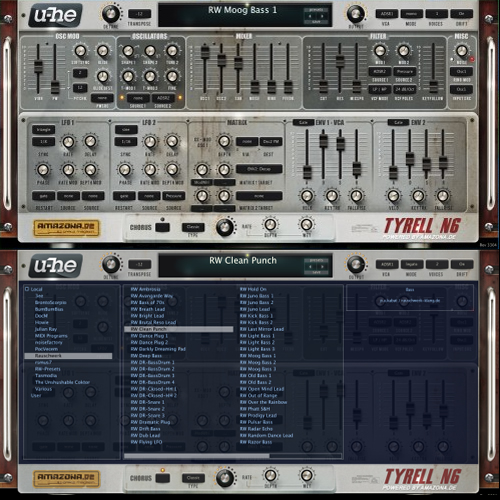The height and width of the screenshot is (500, 500).
Task: Click the save button in the top preset display
Action: (316, 22)
